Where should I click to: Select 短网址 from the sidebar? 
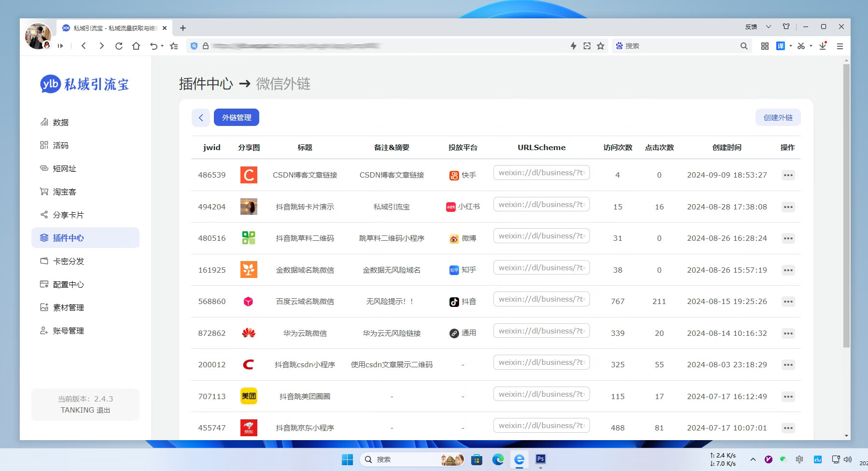pyautogui.click(x=63, y=168)
